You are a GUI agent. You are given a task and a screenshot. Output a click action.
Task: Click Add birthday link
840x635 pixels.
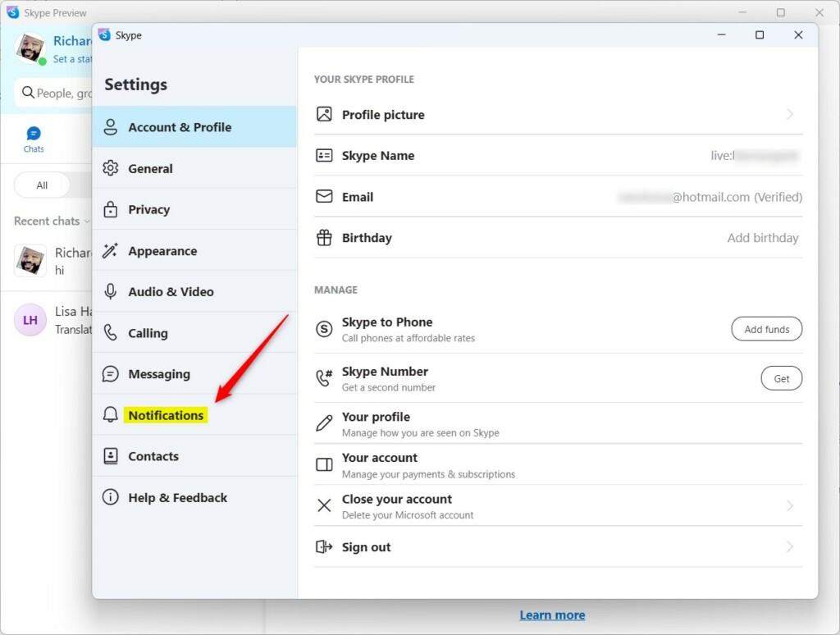click(762, 238)
